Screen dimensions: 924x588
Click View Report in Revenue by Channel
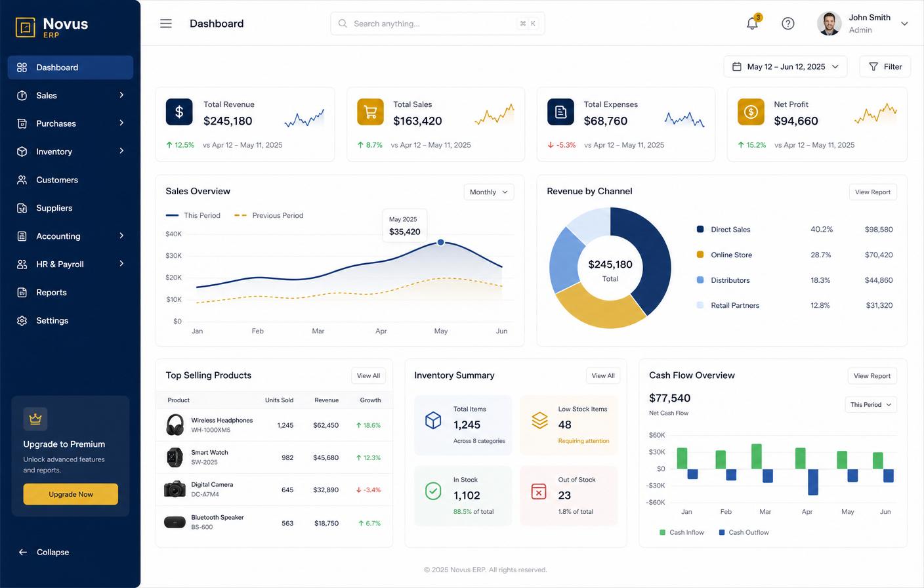point(873,192)
